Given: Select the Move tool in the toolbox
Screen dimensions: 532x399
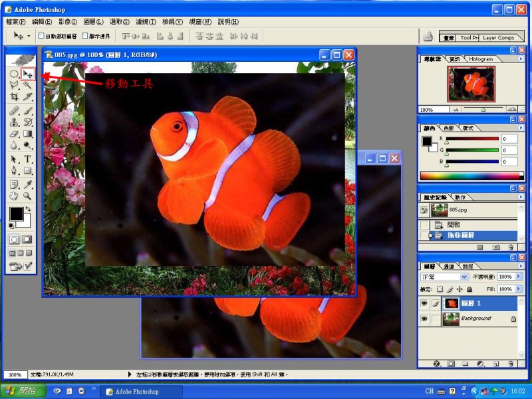Looking at the screenshot, I should (x=28, y=74).
